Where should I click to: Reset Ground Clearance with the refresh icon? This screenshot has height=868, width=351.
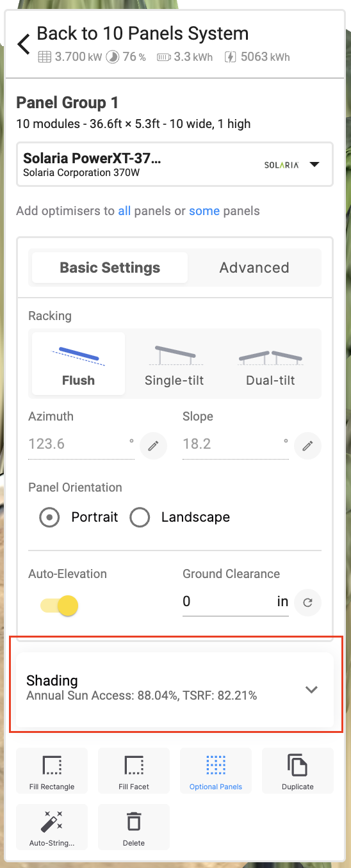308,602
